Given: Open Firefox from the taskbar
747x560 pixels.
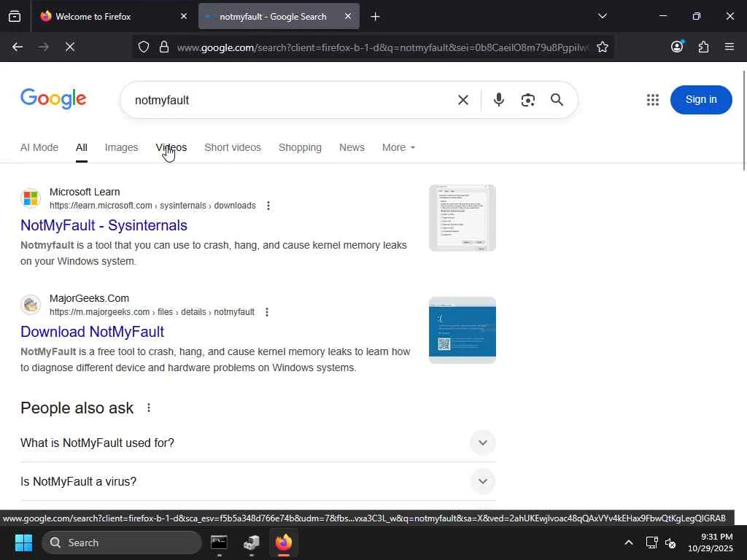Looking at the screenshot, I should pyautogui.click(x=284, y=542).
